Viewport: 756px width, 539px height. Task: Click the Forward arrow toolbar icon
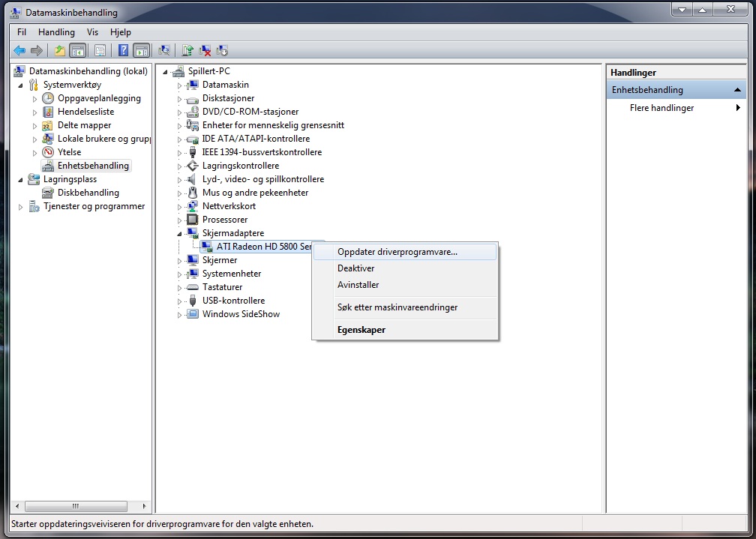pos(36,50)
